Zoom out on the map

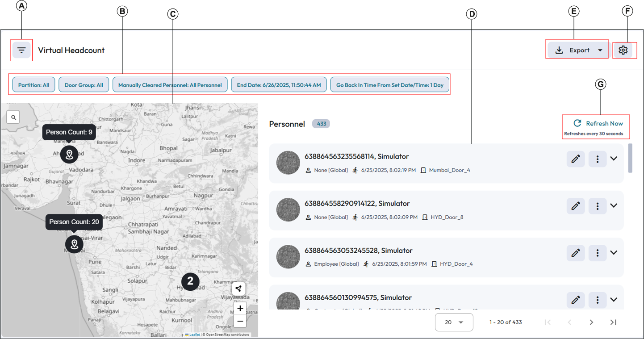point(240,321)
